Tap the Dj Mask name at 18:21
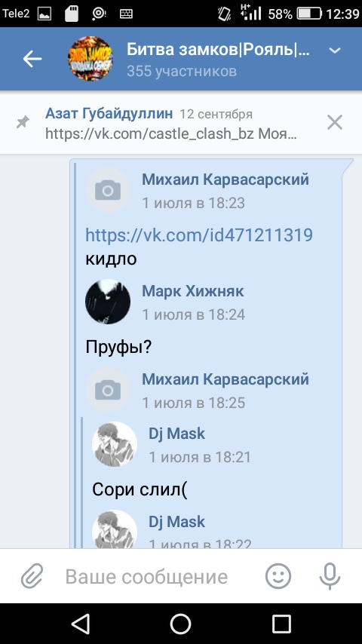This screenshot has height=644, width=362. 176,434
